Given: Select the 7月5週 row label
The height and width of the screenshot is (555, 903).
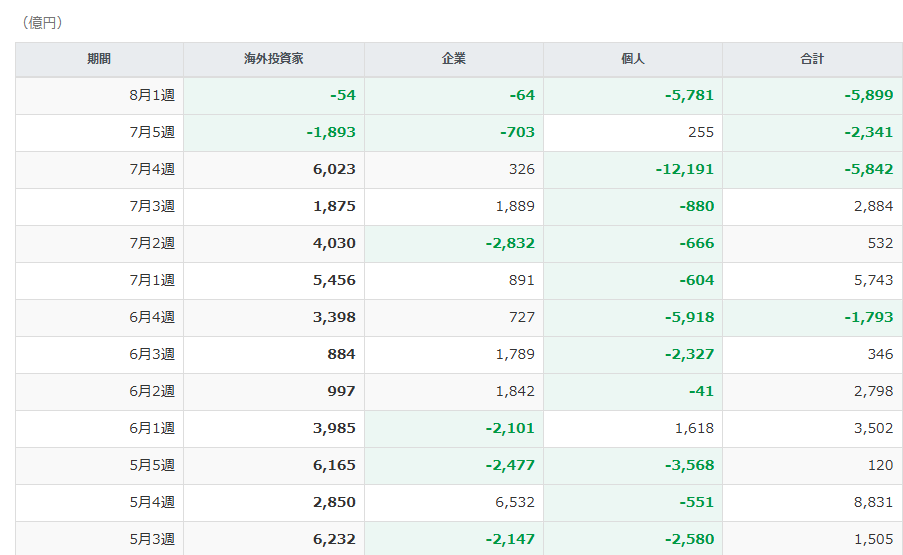Looking at the screenshot, I should point(152,132).
